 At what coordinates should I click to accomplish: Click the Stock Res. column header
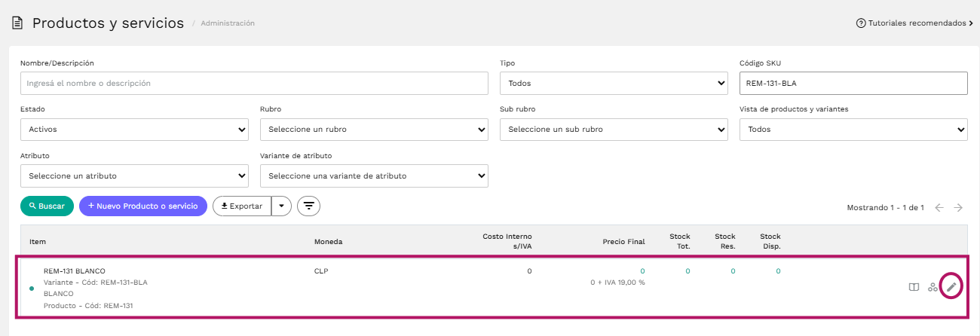click(725, 241)
